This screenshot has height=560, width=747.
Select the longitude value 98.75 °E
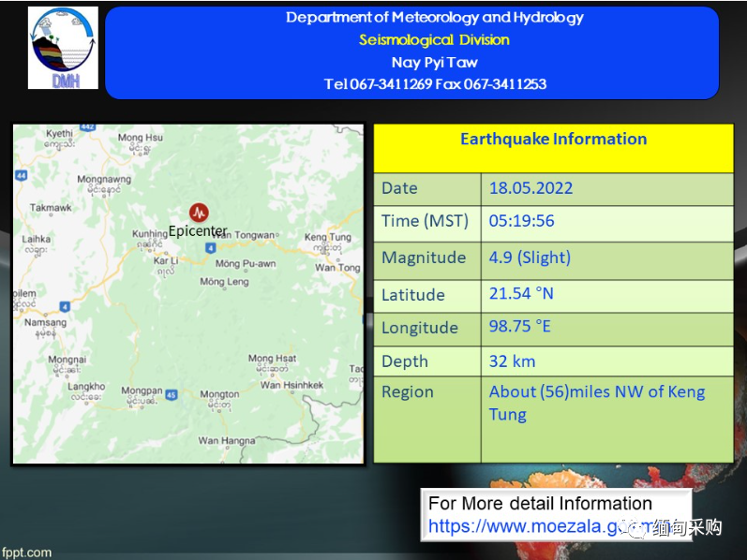click(520, 327)
